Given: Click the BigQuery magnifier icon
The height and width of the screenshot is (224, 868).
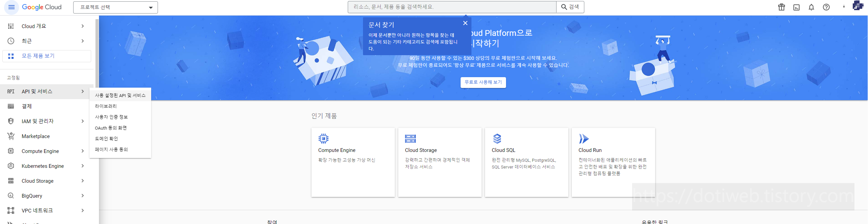Looking at the screenshot, I should 11,196.
